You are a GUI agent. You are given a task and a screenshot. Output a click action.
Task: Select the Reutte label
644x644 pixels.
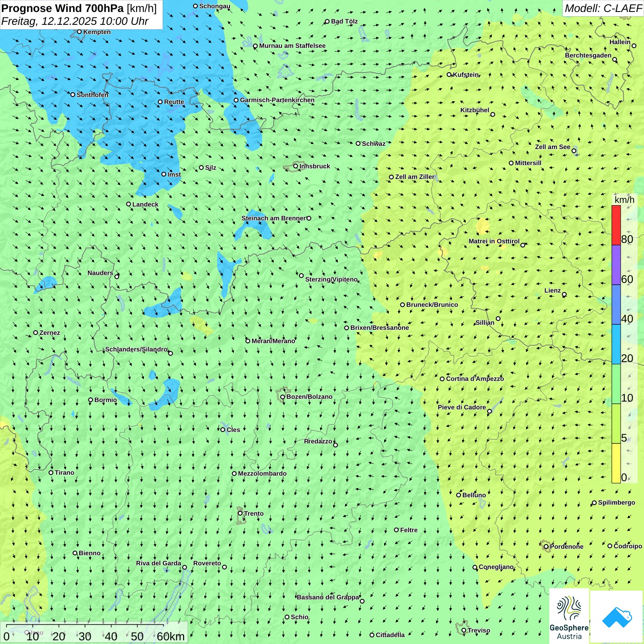(x=174, y=102)
